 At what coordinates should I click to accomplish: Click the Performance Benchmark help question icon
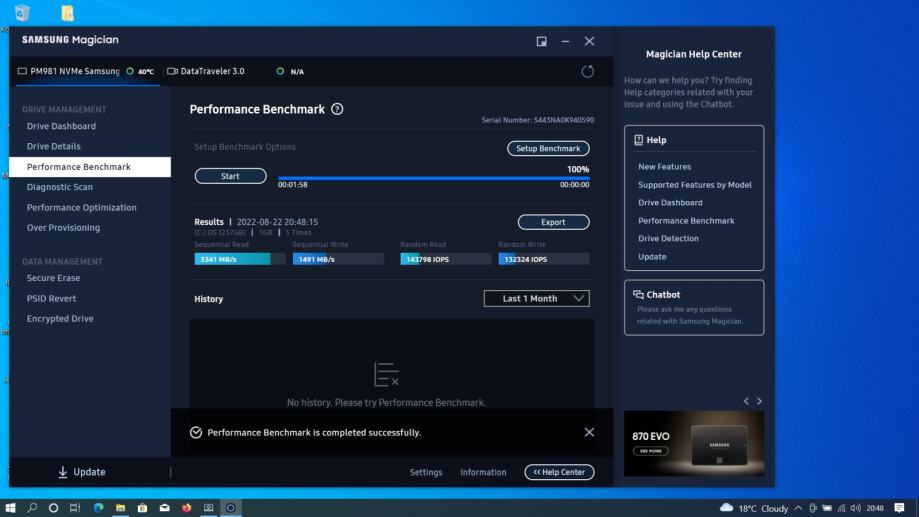coord(337,109)
